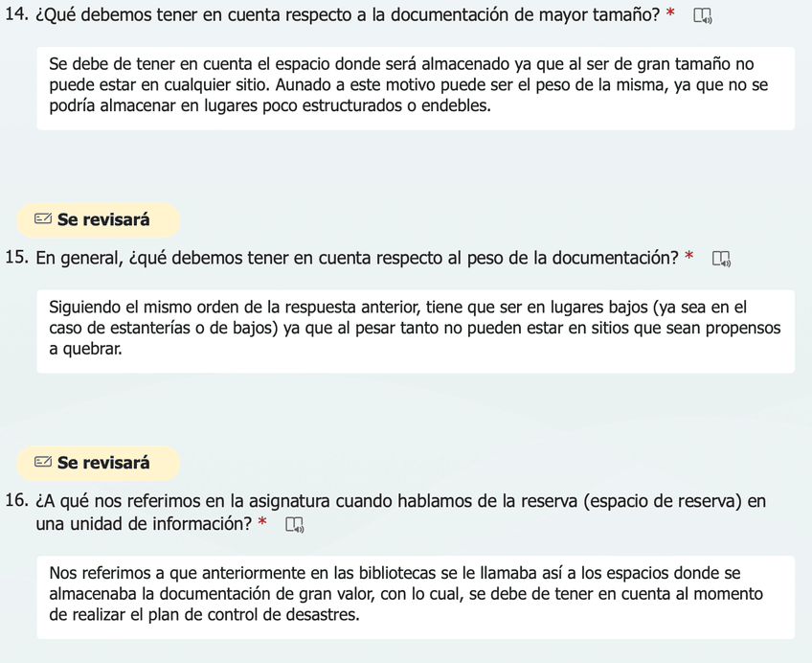
Task: Select question 14's answer text box
Action: tap(417, 88)
